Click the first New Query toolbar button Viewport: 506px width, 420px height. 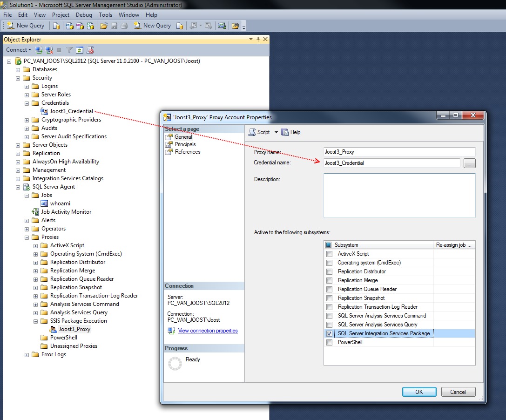pyautogui.click(x=26, y=26)
